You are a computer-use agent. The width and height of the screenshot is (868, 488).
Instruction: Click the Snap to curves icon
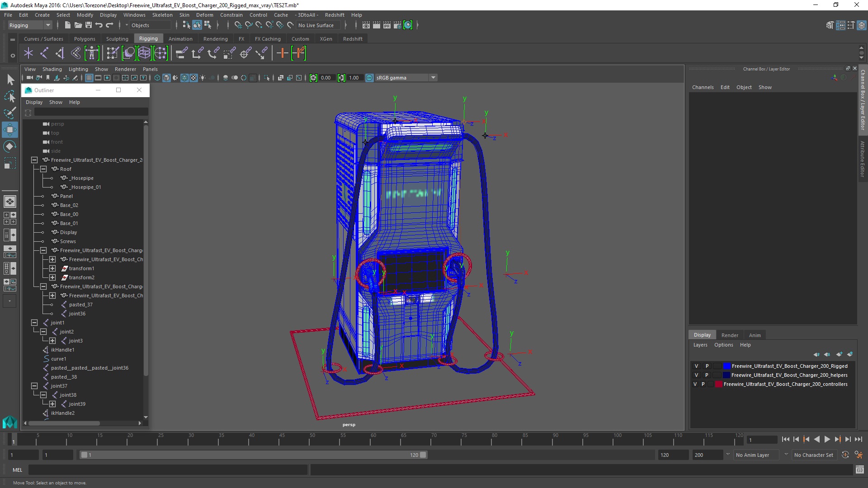pyautogui.click(x=248, y=25)
